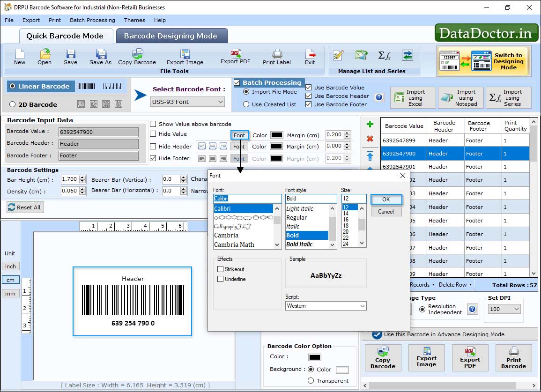This screenshot has height=392, width=541.
Task: Open Font button for barcode value
Action: pyautogui.click(x=239, y=135)
